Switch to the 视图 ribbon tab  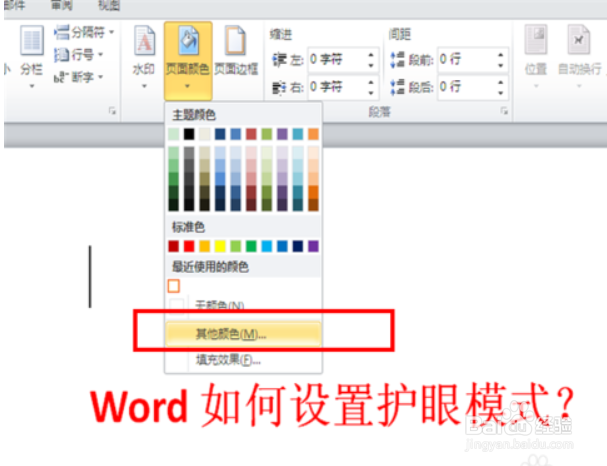point(109,5)
